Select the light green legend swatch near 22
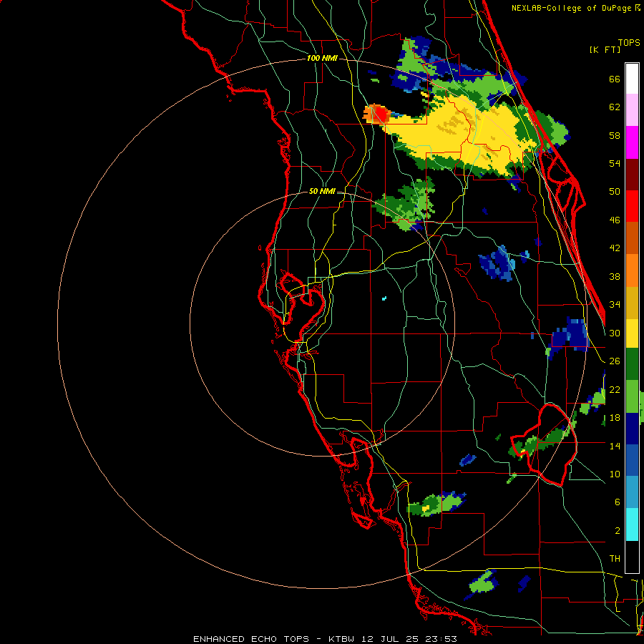Screen dimensions: 644x644 (x=632, y=396)
